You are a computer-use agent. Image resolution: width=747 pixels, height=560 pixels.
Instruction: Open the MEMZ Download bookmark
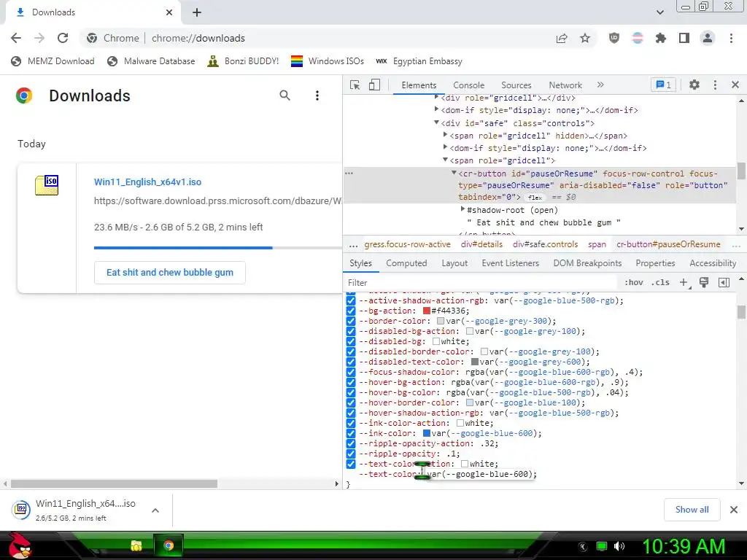53,61
